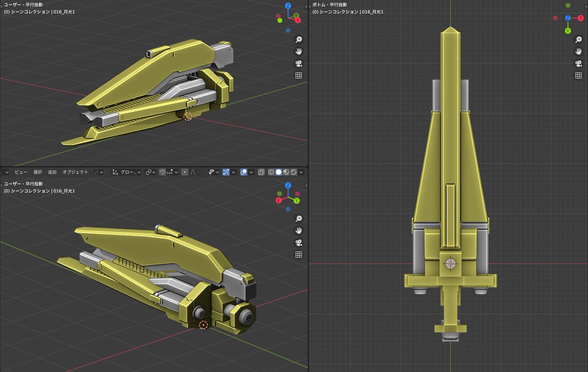Viewport: 588px width, 372px height.
Task: Click Y axis on right viewport gizmo
Action: click(x=568, y=31)
